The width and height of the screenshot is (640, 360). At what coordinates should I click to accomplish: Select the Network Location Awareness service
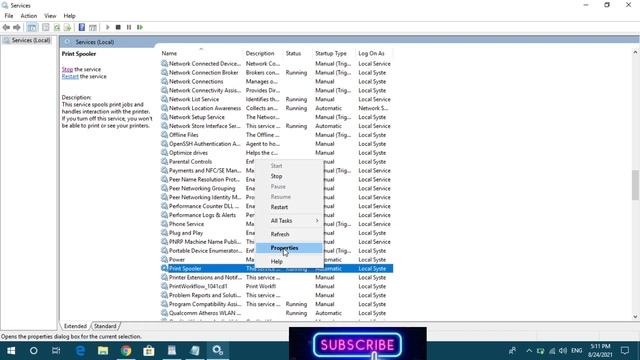pyautogui.click(x=276, y=108)
